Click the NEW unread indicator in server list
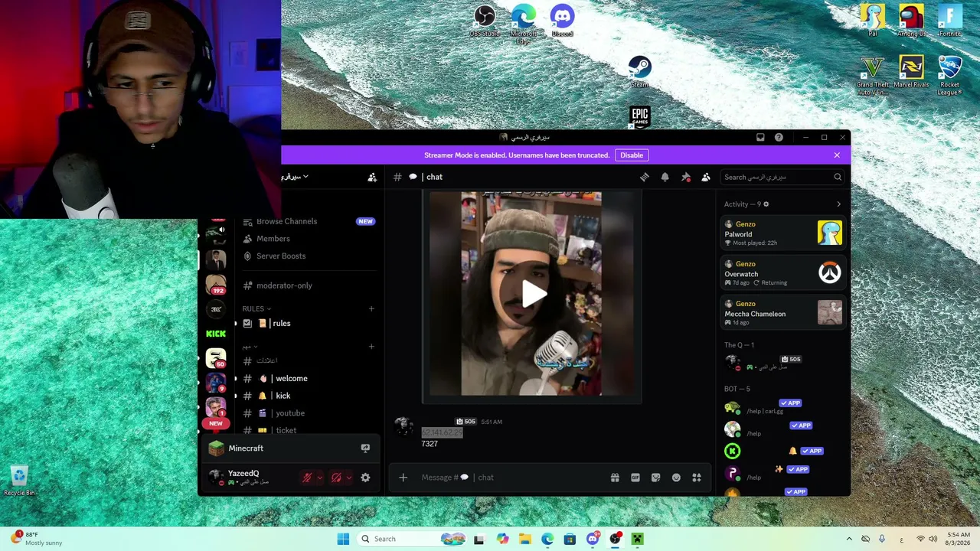The image size is (980, 551). click(x=216, y=423)
